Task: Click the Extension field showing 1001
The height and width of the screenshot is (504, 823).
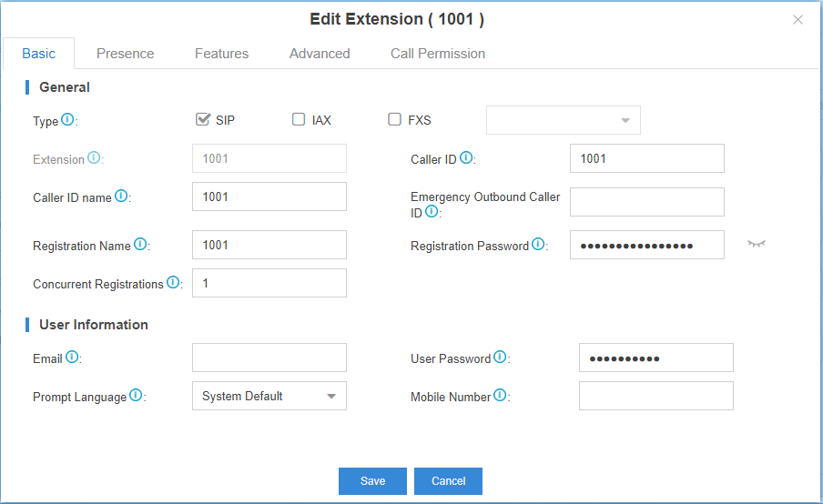Action: 269,158
